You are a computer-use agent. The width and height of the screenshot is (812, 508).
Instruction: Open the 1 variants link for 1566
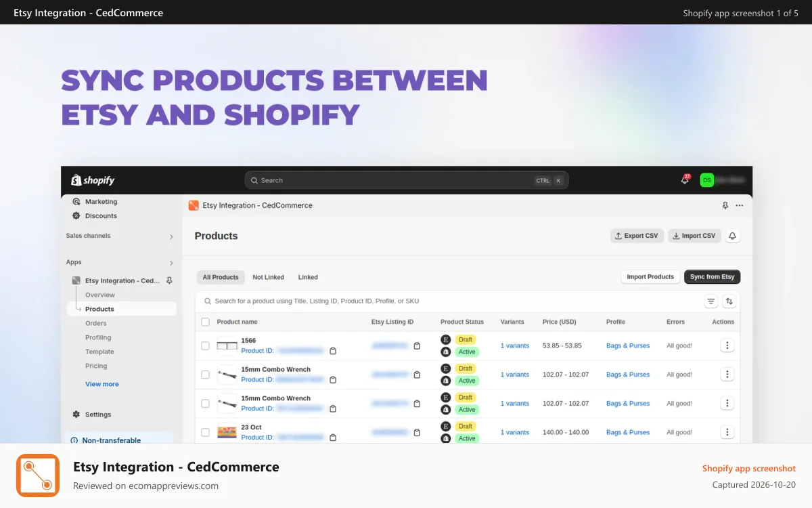pos(515,345)
